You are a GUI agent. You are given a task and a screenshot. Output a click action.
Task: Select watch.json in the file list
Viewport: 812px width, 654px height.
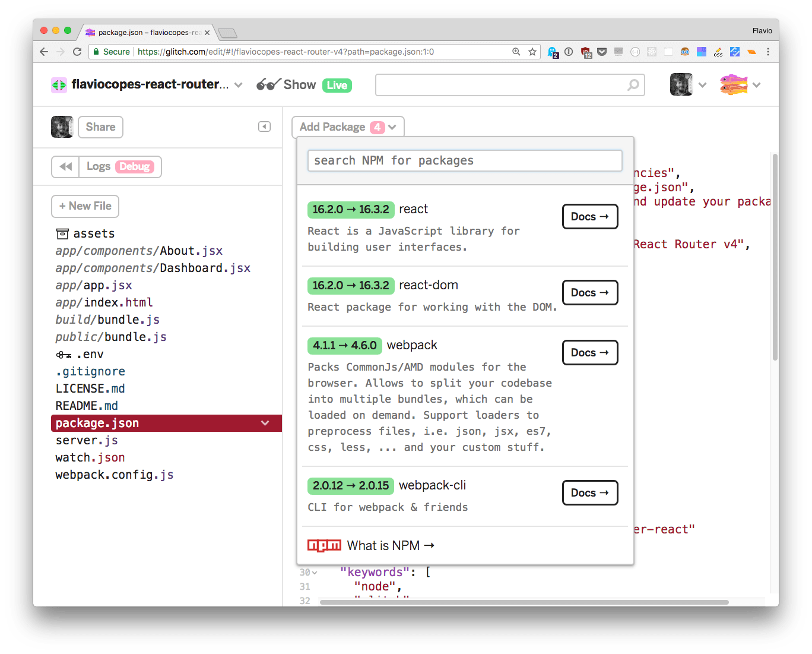pyautogui.click(x=90, y=457)
